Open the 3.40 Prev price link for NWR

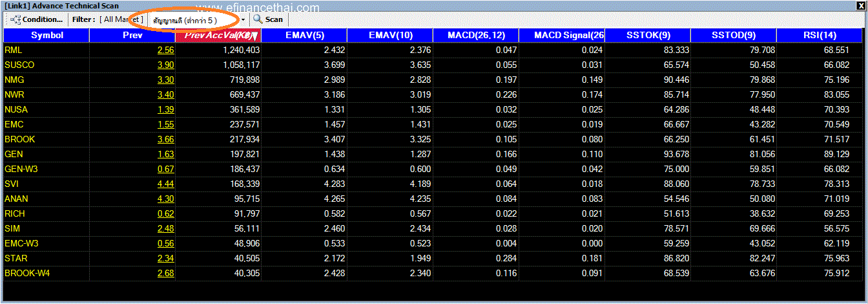[165, 94]
